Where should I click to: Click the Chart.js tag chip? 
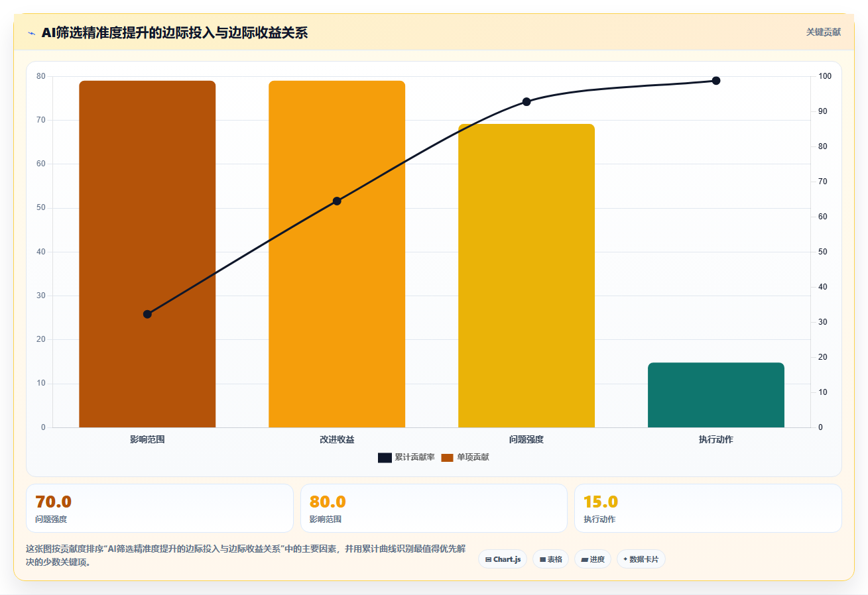click(x=503, y=559)
